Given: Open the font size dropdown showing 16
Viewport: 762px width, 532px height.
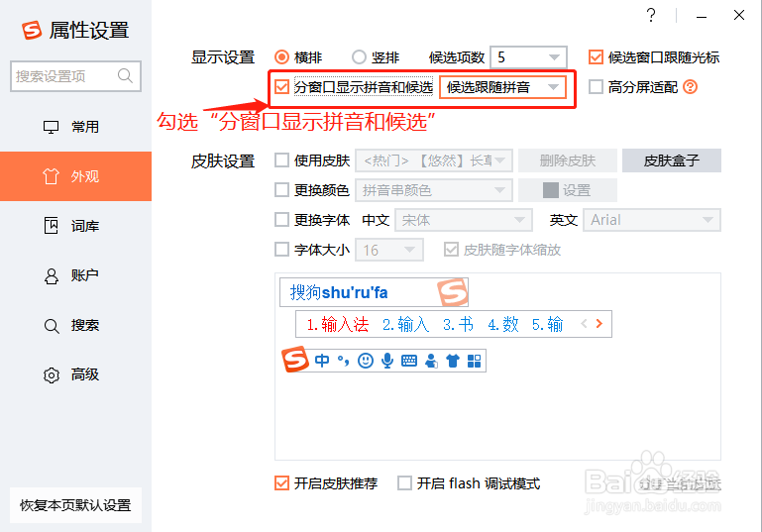Looking at the screenshot, I should pyautogui.click(x=389, y=250).
